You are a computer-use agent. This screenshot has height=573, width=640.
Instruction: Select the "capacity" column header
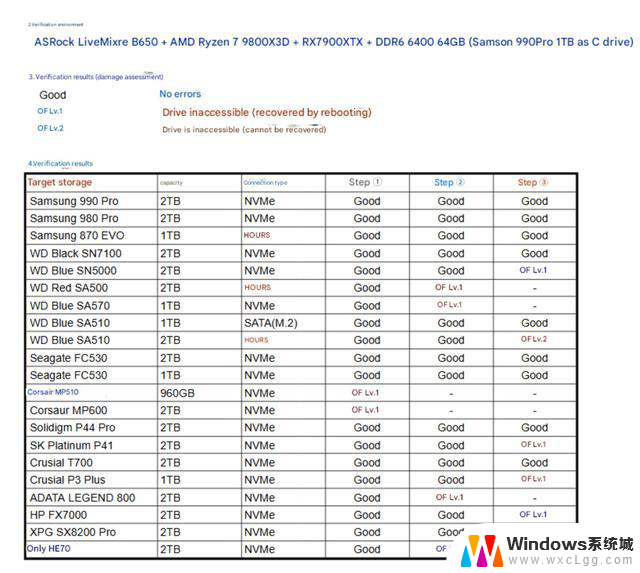(x=171, y=183)
